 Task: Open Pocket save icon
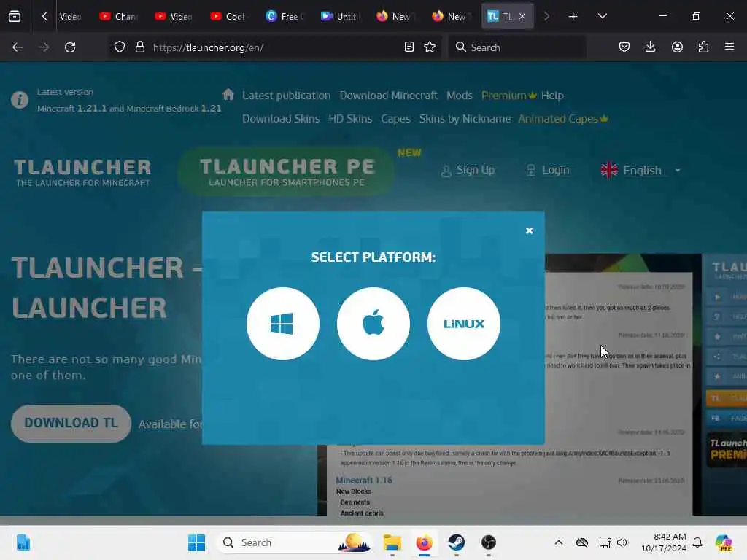tap(624, 47)
